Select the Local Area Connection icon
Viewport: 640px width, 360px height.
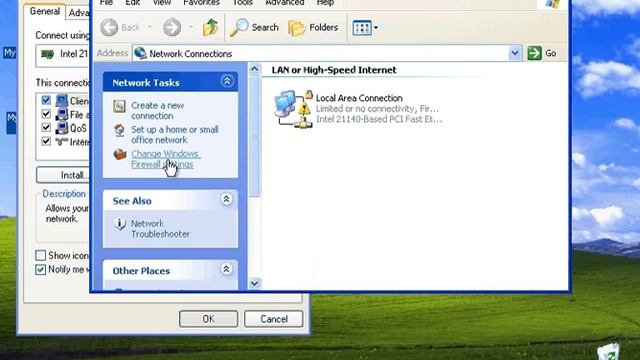click(x=294, y=109)
